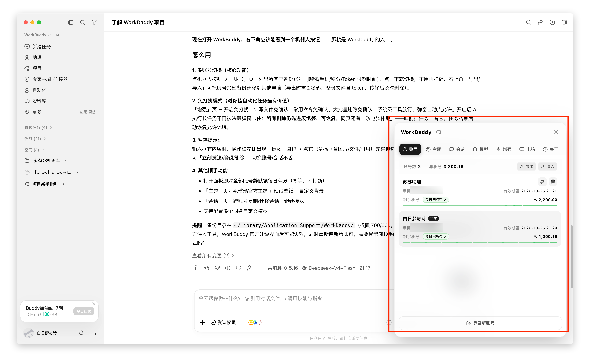Close the WorkDaddy panel

pyautogui.click(x=555, y=132)
